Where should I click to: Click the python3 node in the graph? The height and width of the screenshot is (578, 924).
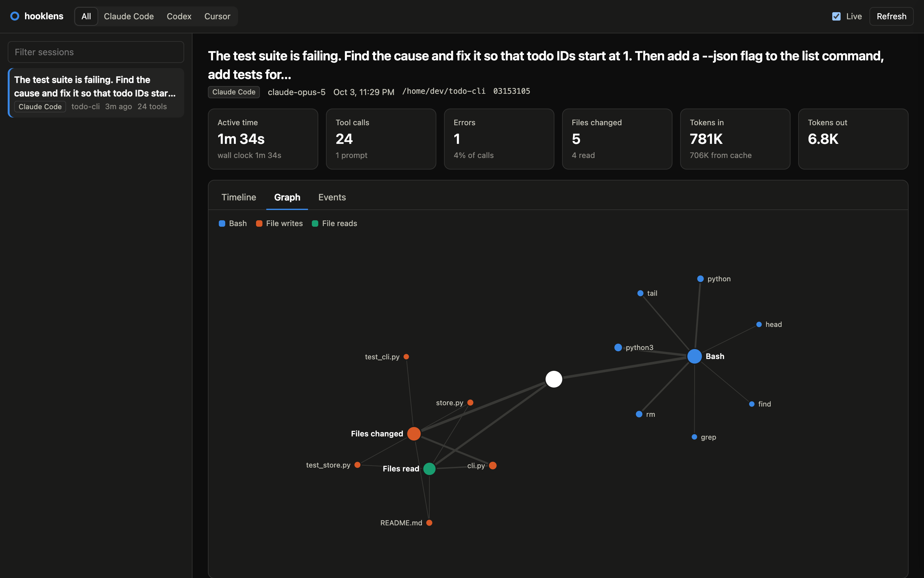[x=618, y=347]
